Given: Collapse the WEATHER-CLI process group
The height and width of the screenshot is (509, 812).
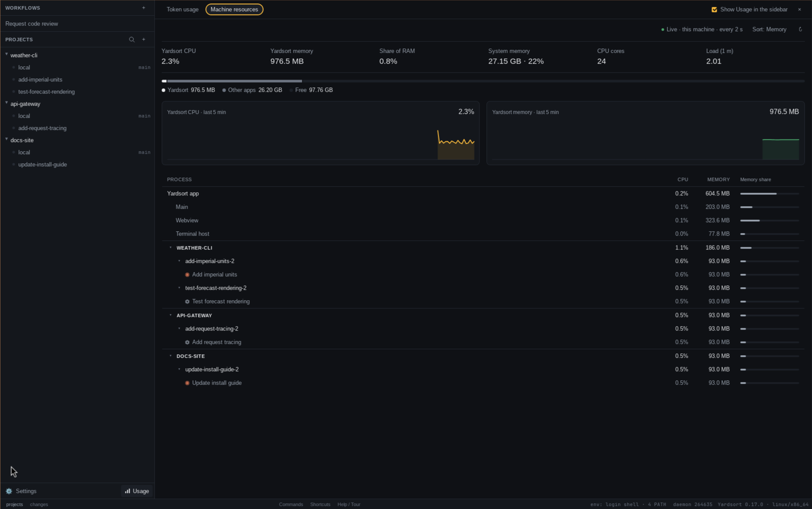Looking at the screenshot, I should tap(171, 248).
